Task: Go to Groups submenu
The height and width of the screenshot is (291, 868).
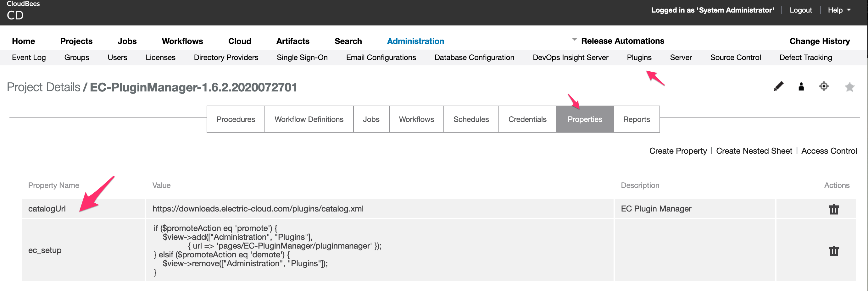Action: coord(76,58)
